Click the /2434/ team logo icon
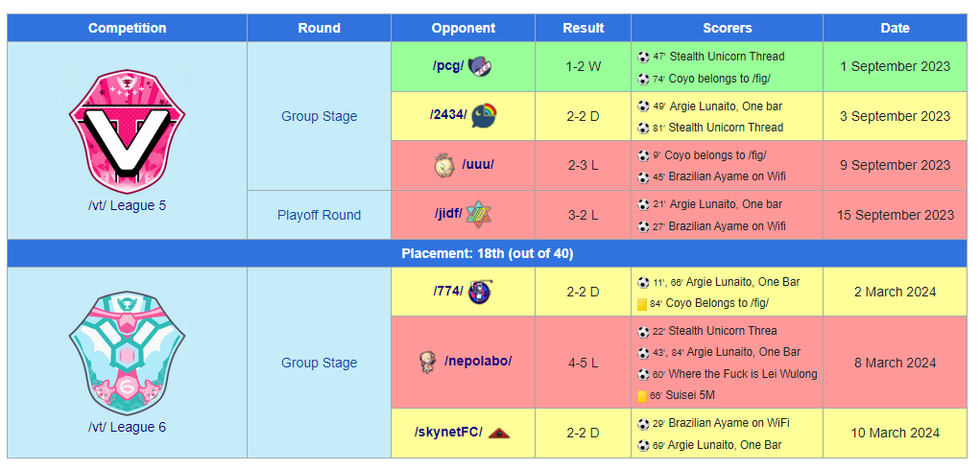Image resolution: width=980 pixels, height=470 pixels. (x=484, y=115)
